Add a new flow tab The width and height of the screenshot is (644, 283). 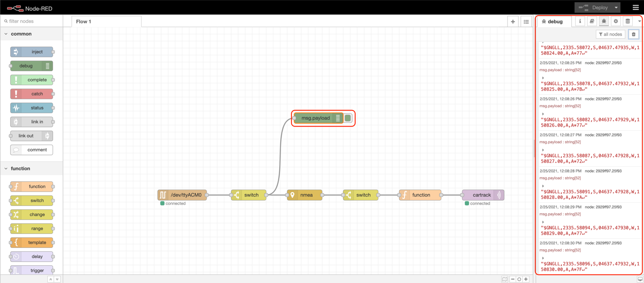[513, 21]
